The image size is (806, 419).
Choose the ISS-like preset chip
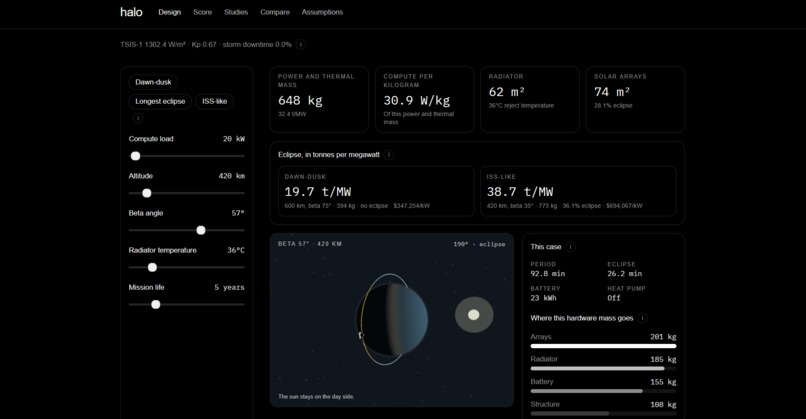point(214,101)
